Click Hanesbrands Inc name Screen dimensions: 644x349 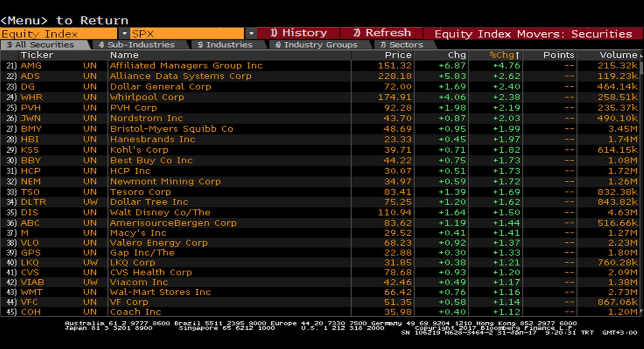tap(152, 139)
